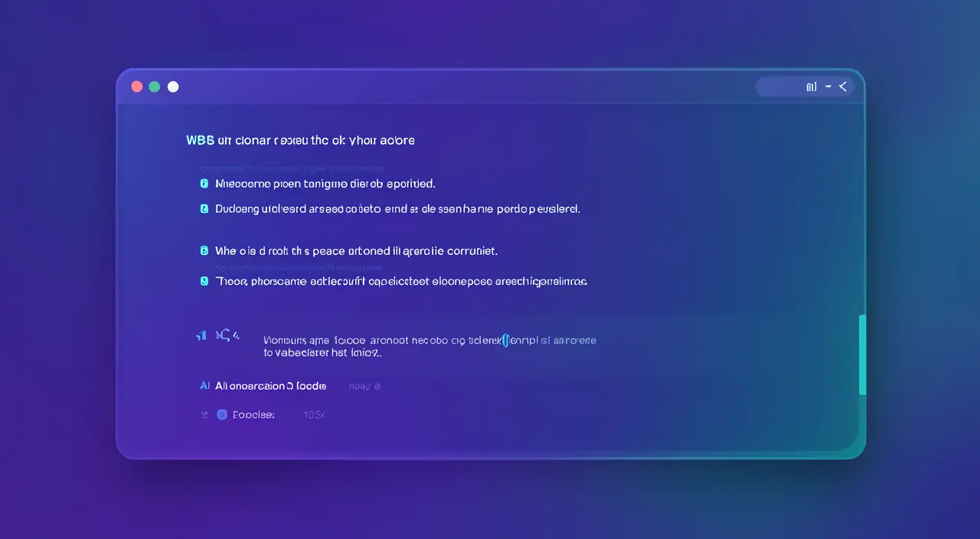Screen dimensions: 980x539
Task: Click the line starting 'Dudoang uidleard arseed'
Action: click(397, 208)
